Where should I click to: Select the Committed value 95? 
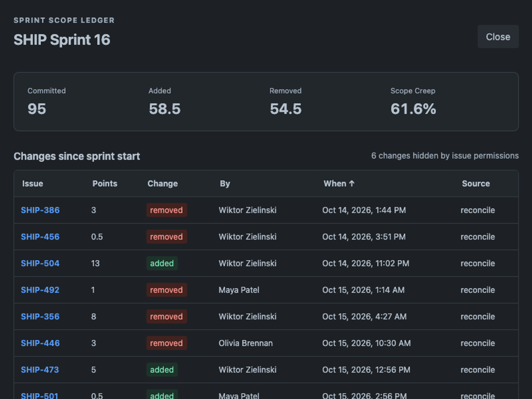(37, 109)
